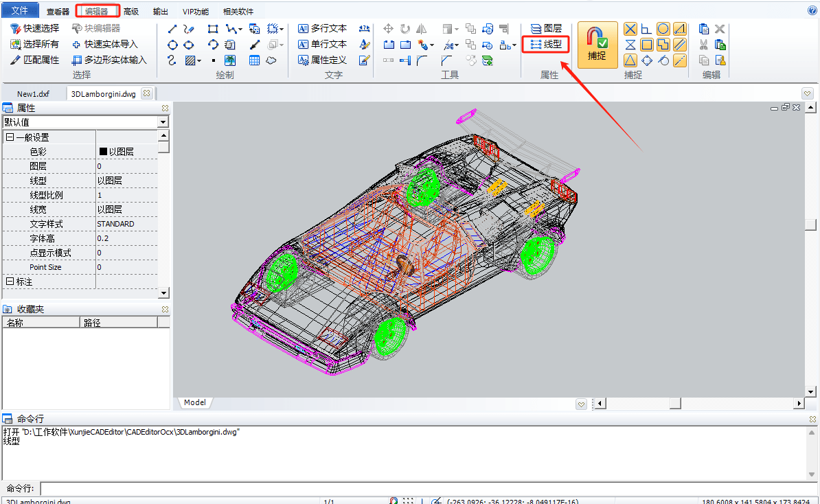Viewport: 820px width, 504px height.
Task: Click the Rectangle draw tool icon
Action: click(x=213, y=29)
